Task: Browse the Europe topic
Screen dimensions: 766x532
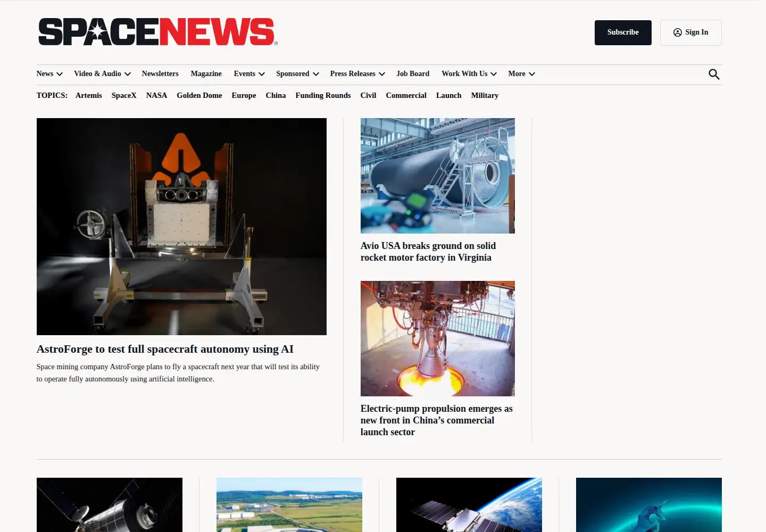Action: pos(244,96)
